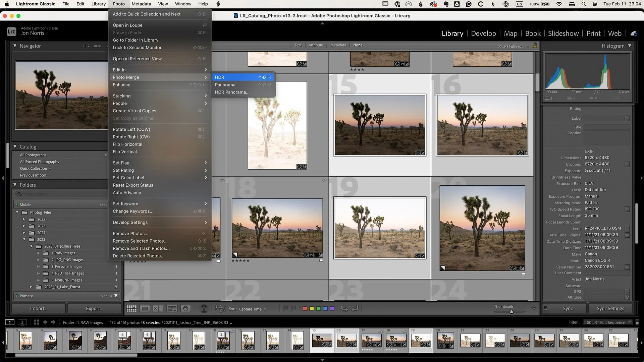Open People view face icon

185,309
